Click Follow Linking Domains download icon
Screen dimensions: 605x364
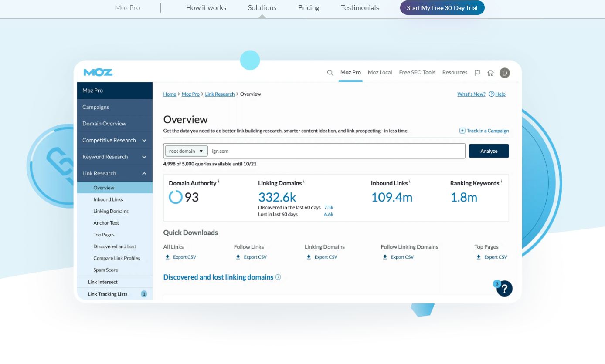385,257
